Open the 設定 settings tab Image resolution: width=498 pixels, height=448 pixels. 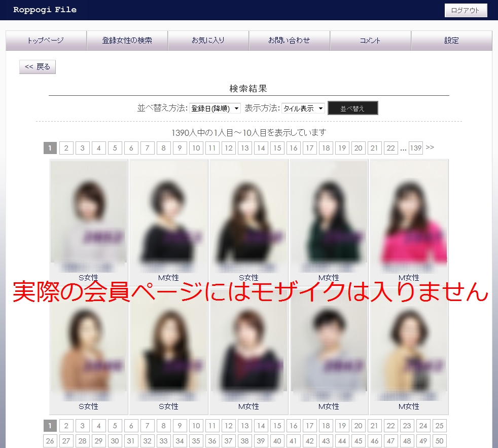pyautogui.click(x=451, y=41)
